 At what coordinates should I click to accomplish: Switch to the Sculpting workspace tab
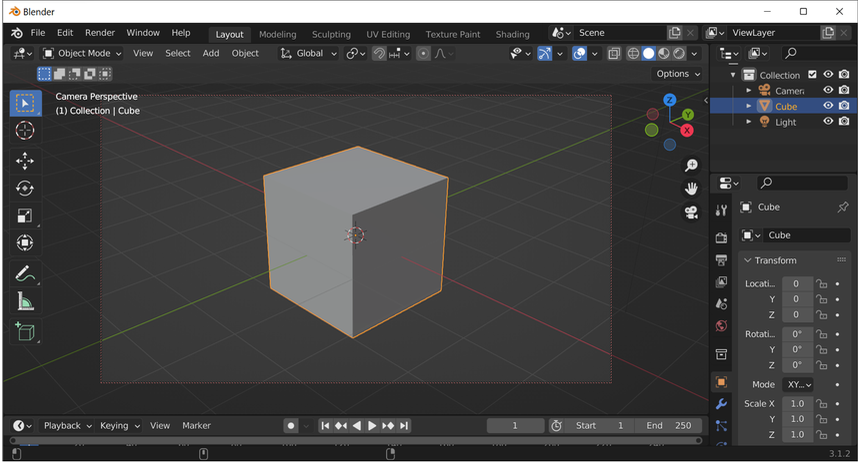331,34
